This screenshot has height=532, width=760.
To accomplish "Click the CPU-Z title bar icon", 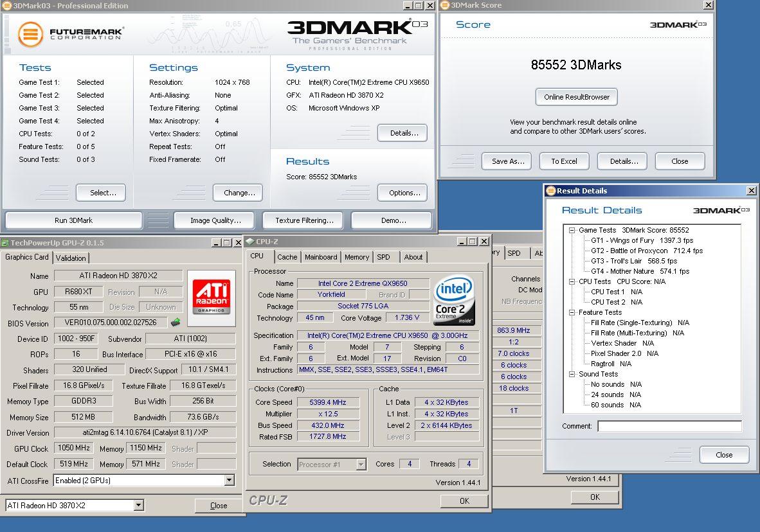I will [250, 242].
